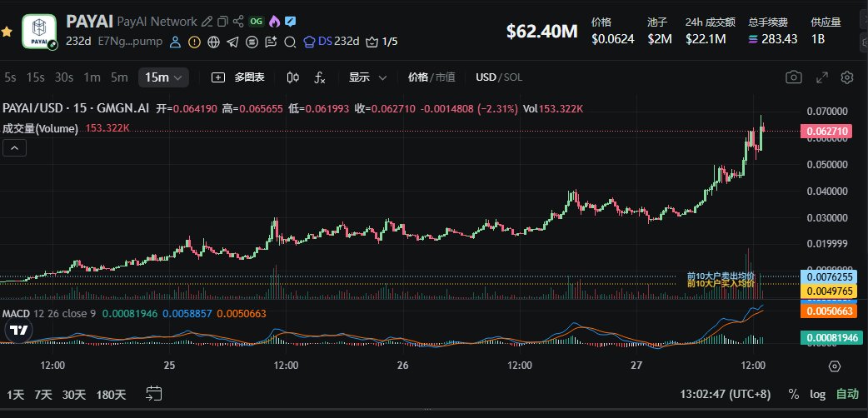
Task: Click the yellow favorite star for PAYAI
Action: point(7,31)
